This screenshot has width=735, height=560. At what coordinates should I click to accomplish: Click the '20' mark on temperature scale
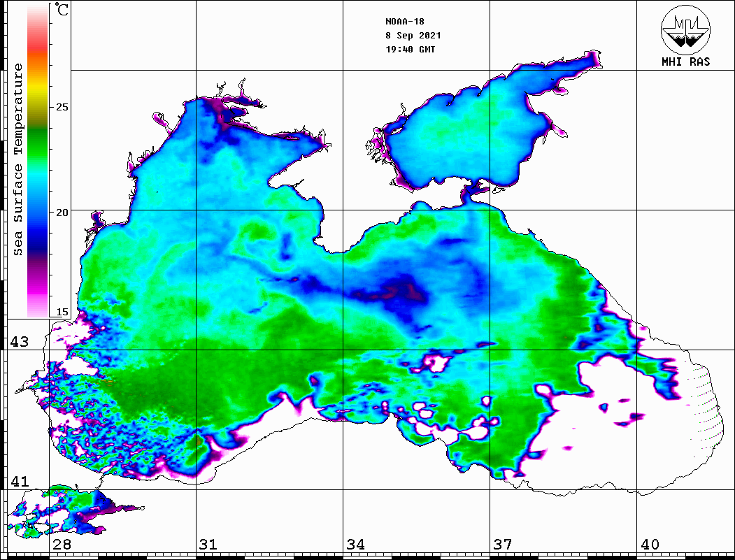pos(62,213)
